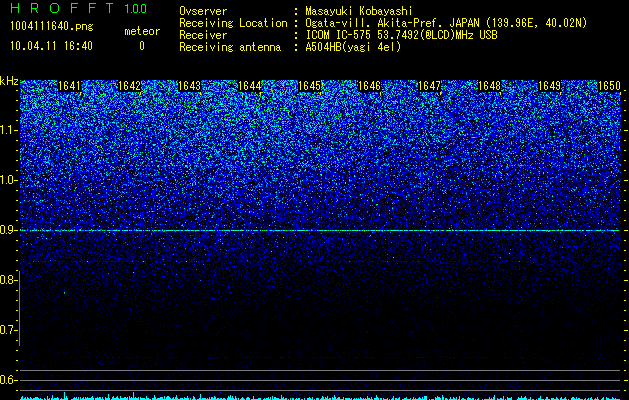629x400 pixels.
Task: Click the bright 0.9 kHz carrier line
Action: (320, 231)
